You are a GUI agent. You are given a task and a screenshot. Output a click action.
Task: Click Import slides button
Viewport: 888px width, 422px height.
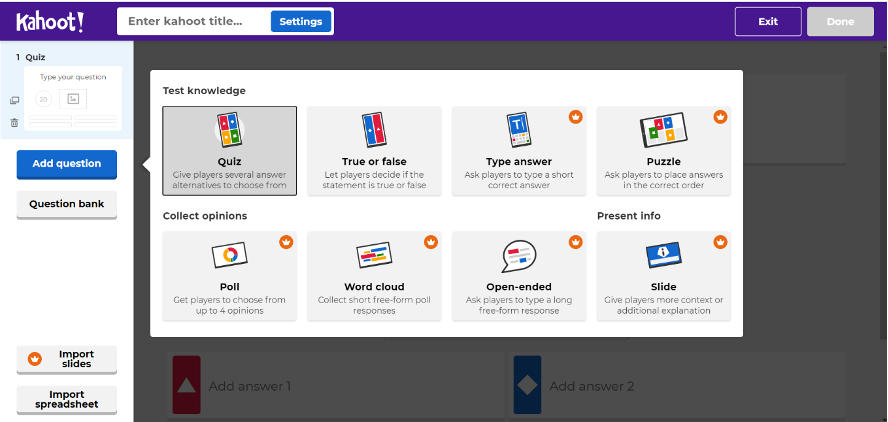pos(67,359)
